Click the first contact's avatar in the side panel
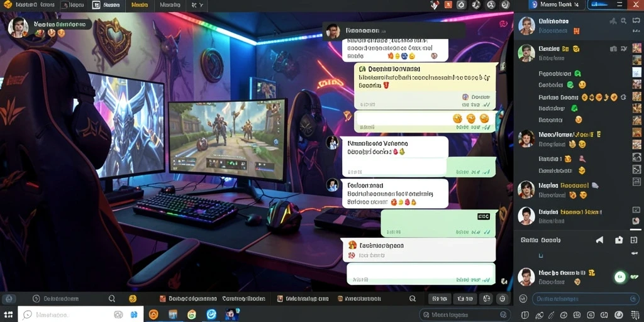Image resolution: width=644 pixels, height=322 pixels. 526,25
